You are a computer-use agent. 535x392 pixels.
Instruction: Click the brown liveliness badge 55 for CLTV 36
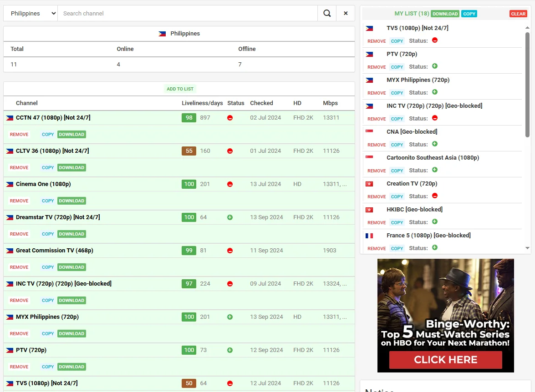pos(189,151)
